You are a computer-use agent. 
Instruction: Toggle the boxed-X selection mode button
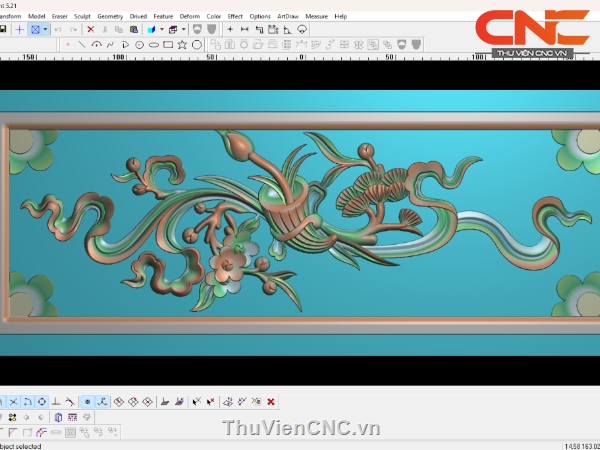tap(35, 30)
